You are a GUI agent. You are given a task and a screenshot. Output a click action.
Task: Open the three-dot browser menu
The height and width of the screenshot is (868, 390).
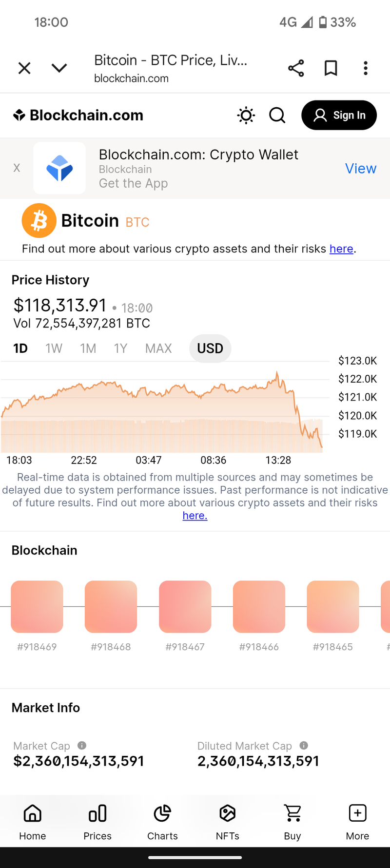pyautogui.click(x=366, y=68)
